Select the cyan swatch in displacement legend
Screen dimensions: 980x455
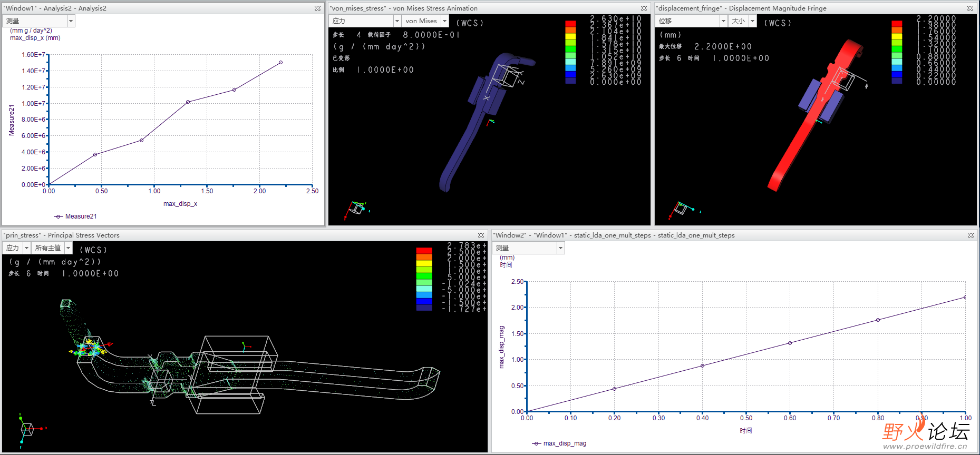(897, 62)
